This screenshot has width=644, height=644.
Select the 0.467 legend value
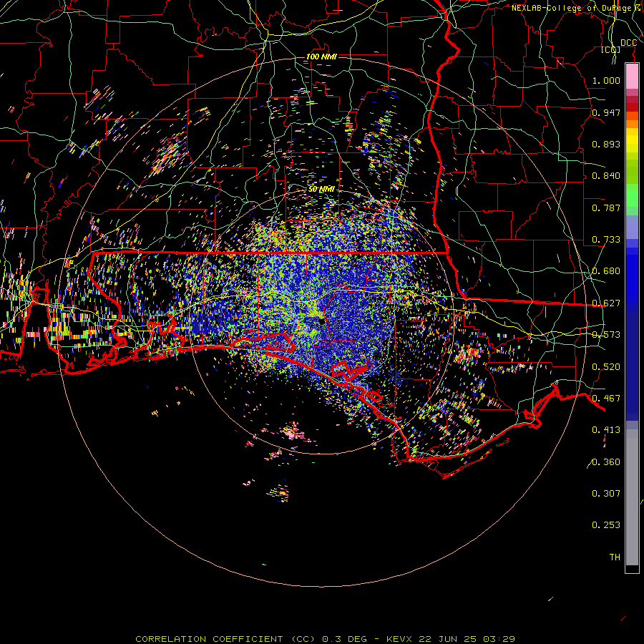tap(606, 399)
